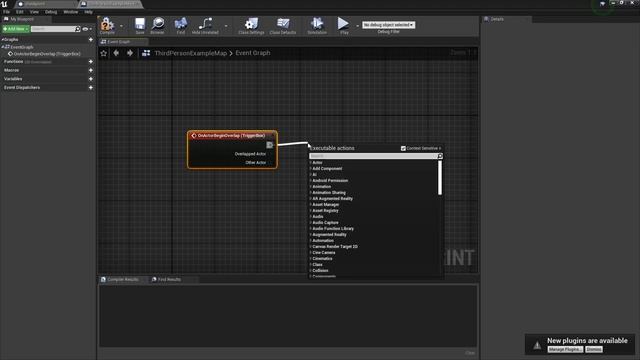The width and height of the screenshot is (640, 360).
Task: Collapse the EventGraph tree item
Action: click(2, 47)
